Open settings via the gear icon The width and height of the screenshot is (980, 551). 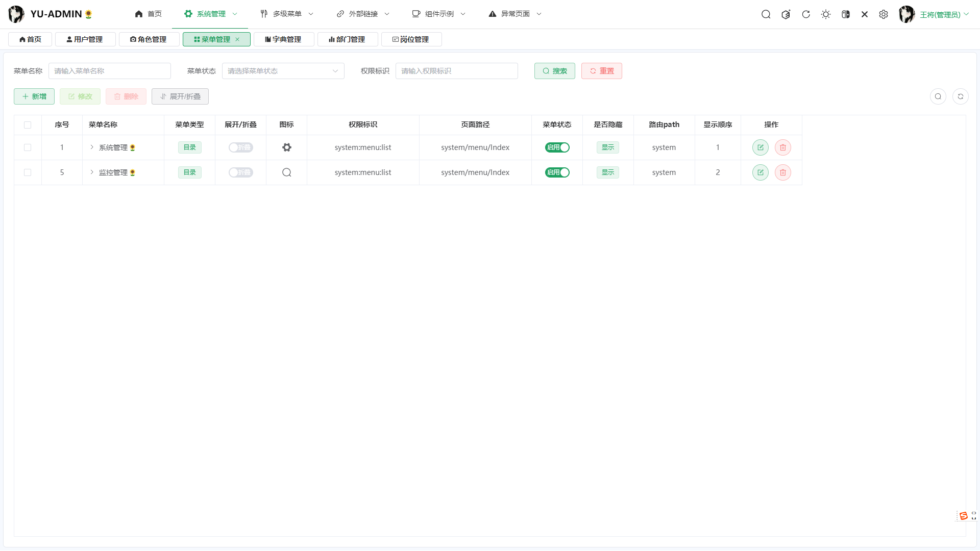click(x=884, y=14)
